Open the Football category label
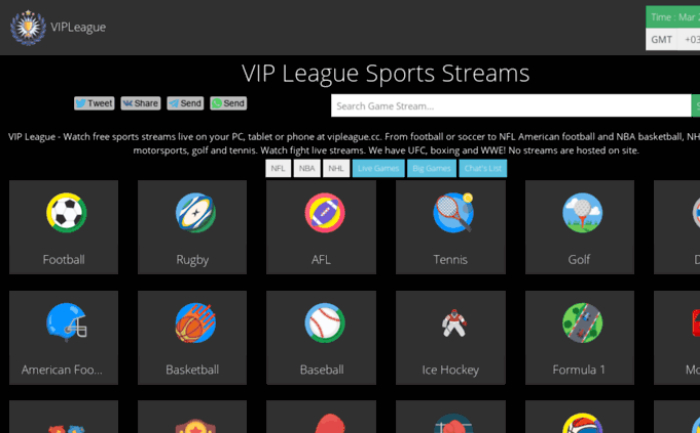This screenshot has height=433, width=700. point(63,259)
